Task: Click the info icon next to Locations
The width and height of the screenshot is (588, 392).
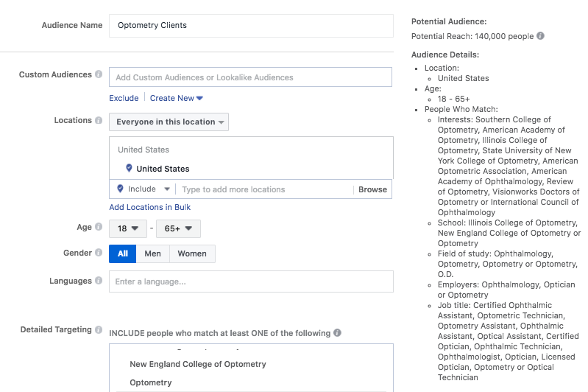Action: pyautogui.click(x=99, y=120)
